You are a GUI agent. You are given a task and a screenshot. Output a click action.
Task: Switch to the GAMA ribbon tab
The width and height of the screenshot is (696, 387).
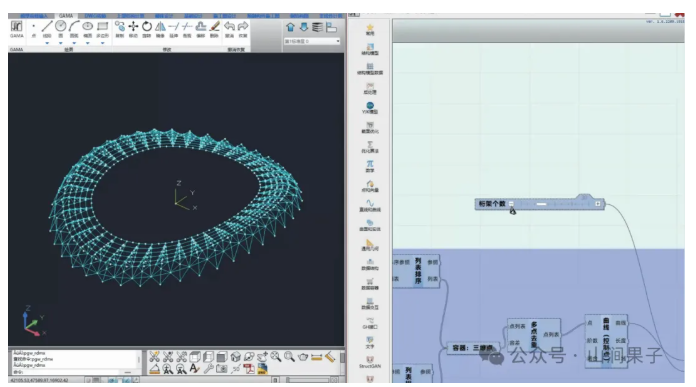[x=66, y=16]
